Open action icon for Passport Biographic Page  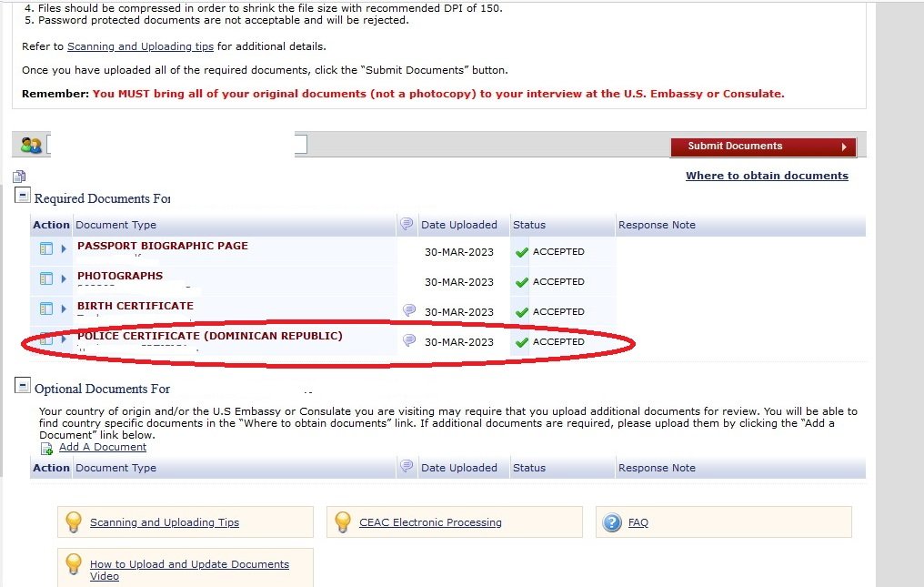46,248
